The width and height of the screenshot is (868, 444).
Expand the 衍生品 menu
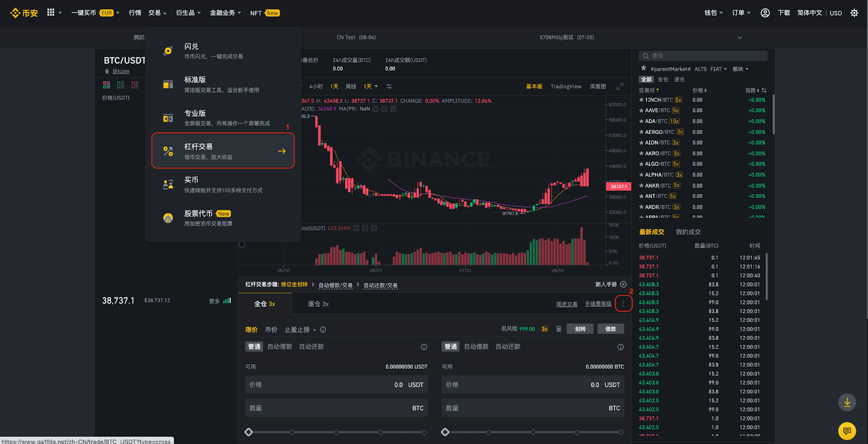click(188, 13)
